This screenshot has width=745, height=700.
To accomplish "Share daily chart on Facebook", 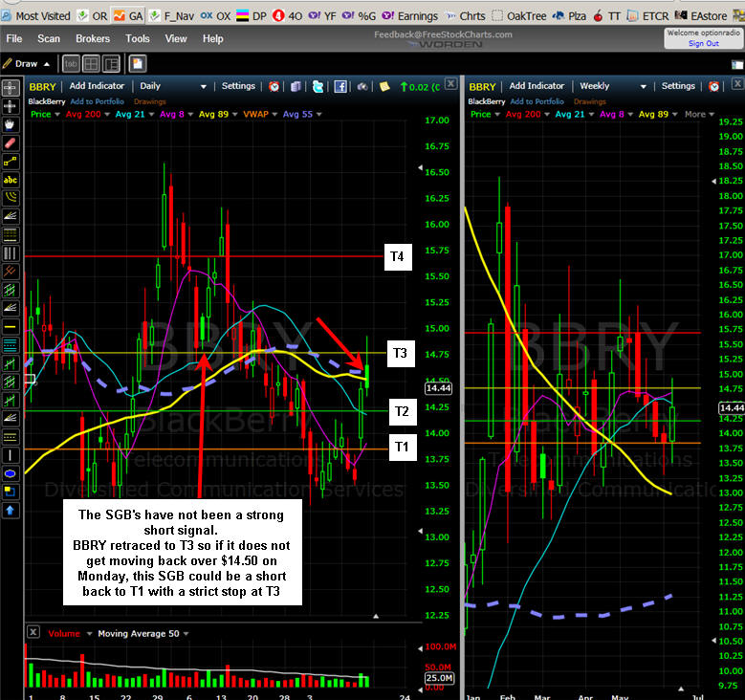I will point(340,86).
